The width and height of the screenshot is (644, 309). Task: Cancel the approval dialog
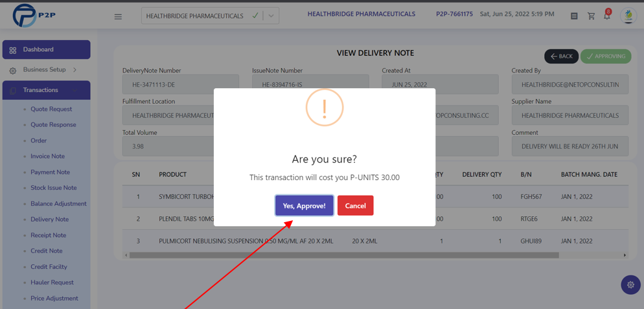[355, 205]
